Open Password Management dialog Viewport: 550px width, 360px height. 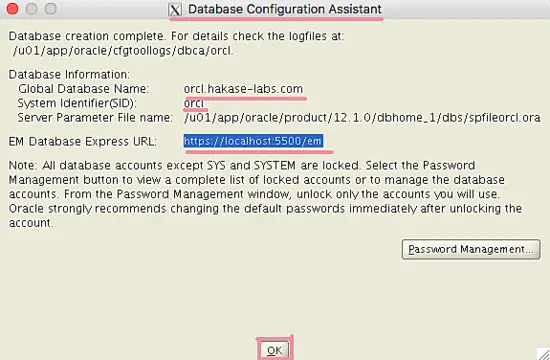coord(471,249)
